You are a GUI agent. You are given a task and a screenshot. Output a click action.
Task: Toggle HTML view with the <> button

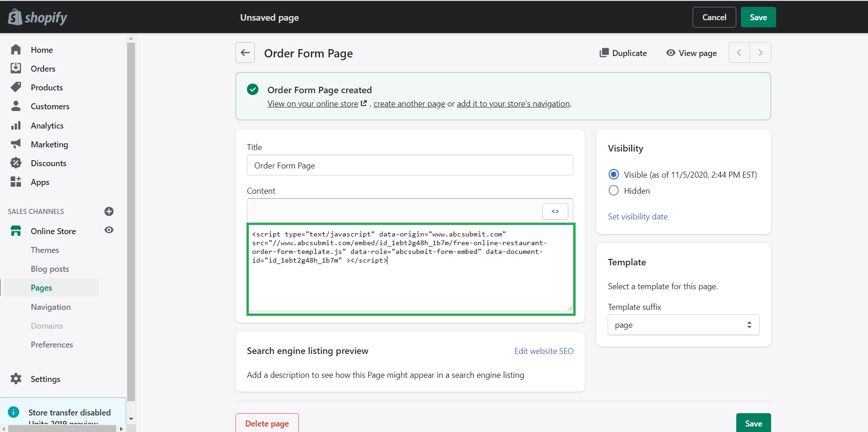coord(555,211)
